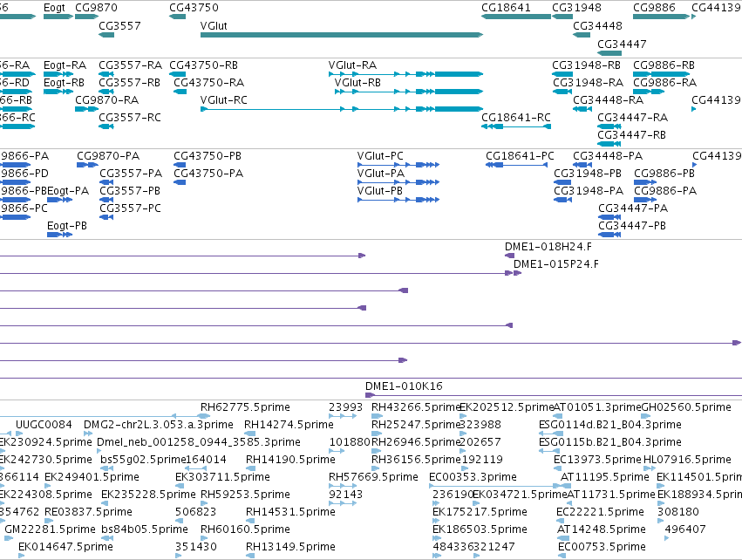Click transcript CG34447-RA

pos(609,126)
